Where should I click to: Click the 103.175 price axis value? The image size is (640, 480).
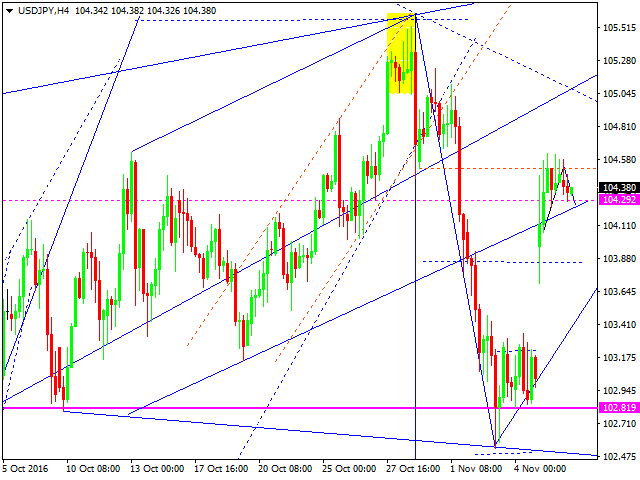(x=619, y=358)
